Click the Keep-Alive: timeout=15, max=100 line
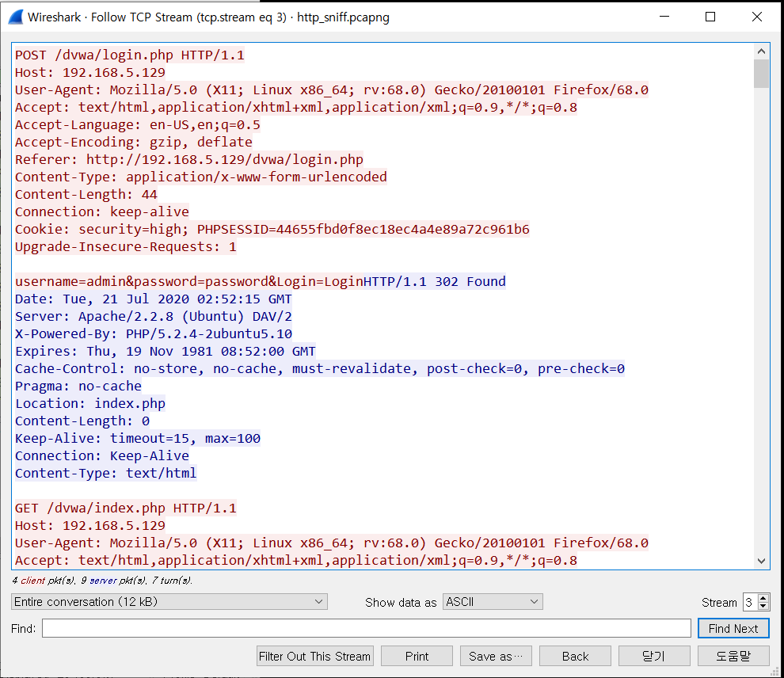 138,439
